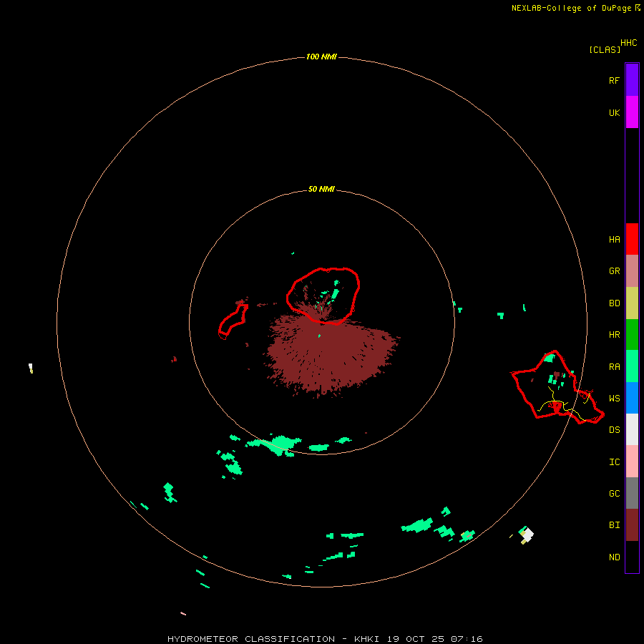Click the 19 OCT 25 date
The width and height of the screenshot is (644, 644).
[416, 639]
